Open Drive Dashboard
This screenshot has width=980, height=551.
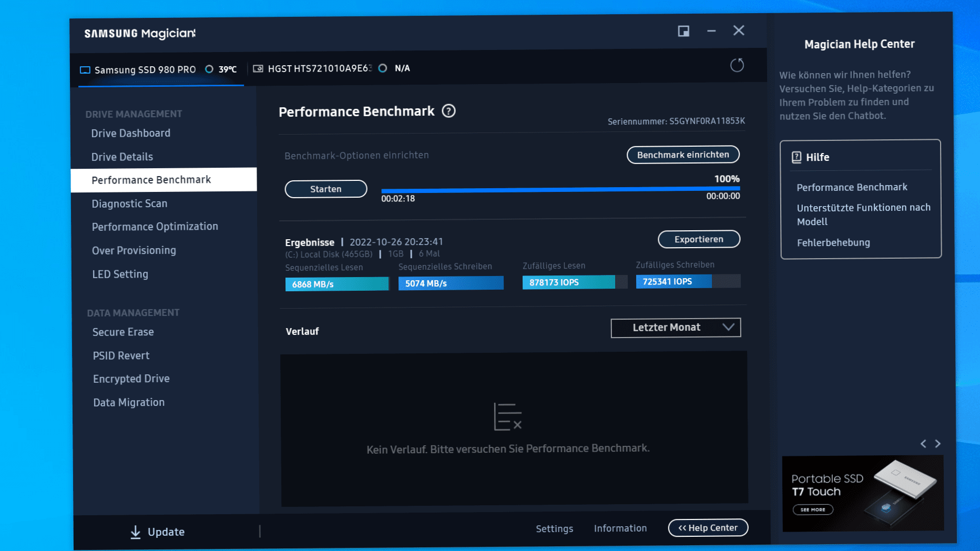(x=131, y=133)
